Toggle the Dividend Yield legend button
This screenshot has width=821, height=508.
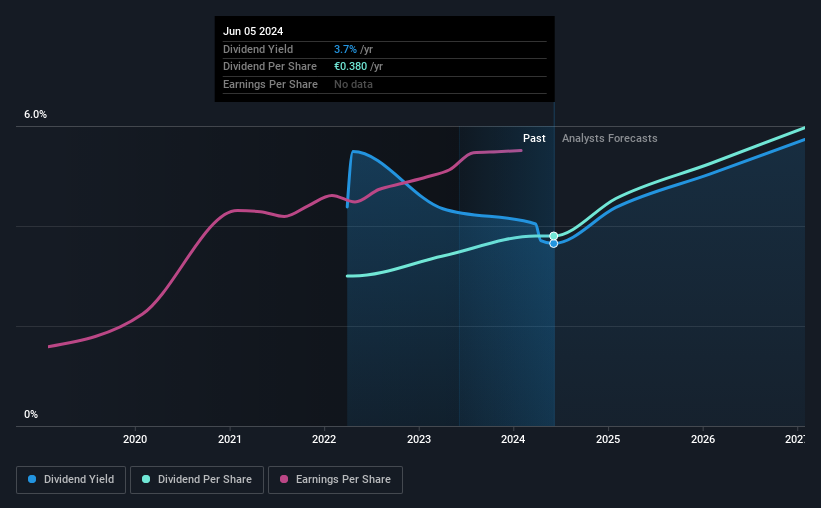coord(71,480)
